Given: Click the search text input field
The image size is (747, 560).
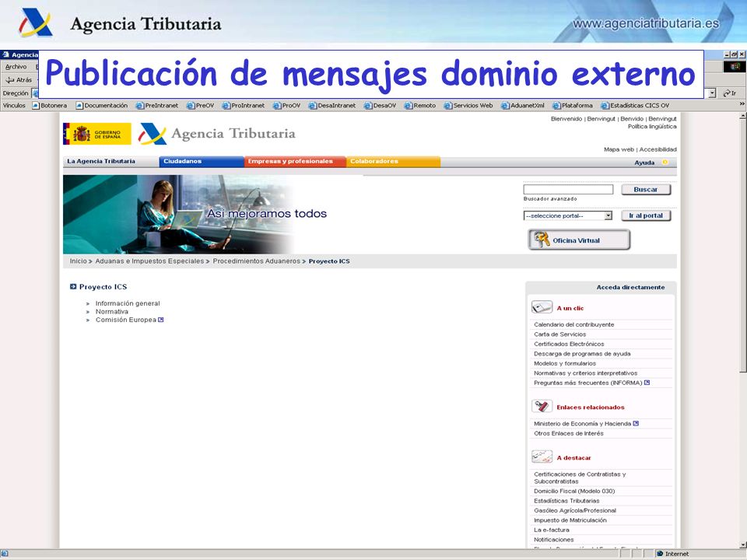Looking at the screenshot, I should click(568, 190).
